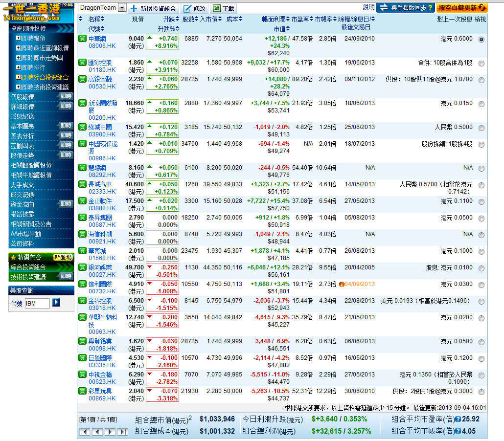Sort the table by 升跌 column
504x441 pixels.
pos(171,19)
